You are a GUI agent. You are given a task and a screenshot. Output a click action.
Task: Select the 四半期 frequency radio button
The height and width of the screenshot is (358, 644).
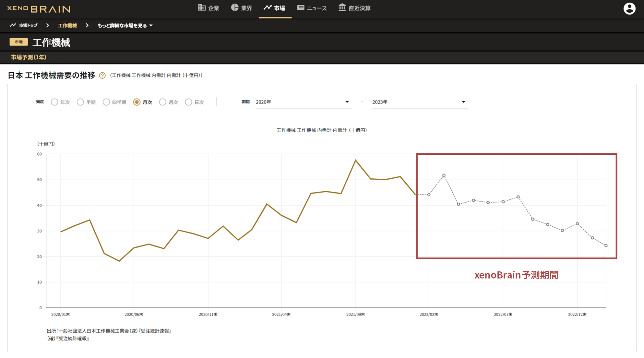click(106, 102)
